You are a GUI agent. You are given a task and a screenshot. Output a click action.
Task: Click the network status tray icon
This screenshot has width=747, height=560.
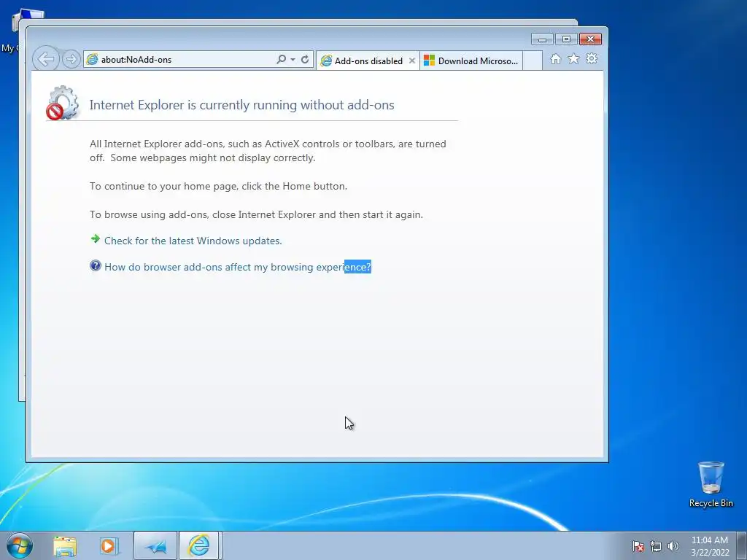pos(656,546)
